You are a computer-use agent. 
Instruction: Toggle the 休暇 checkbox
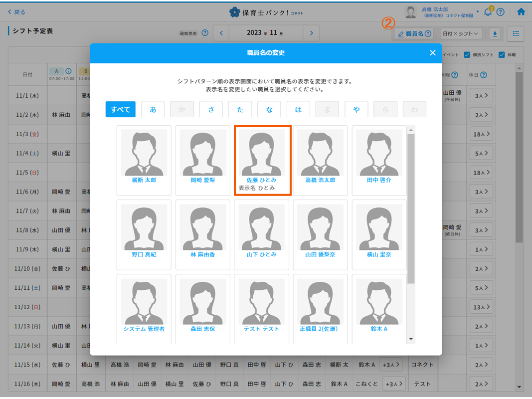coord(502,55)
